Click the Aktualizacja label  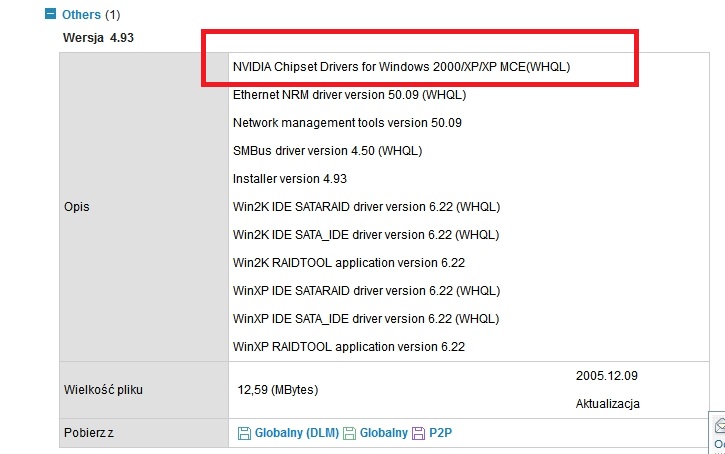coord(608,404)
